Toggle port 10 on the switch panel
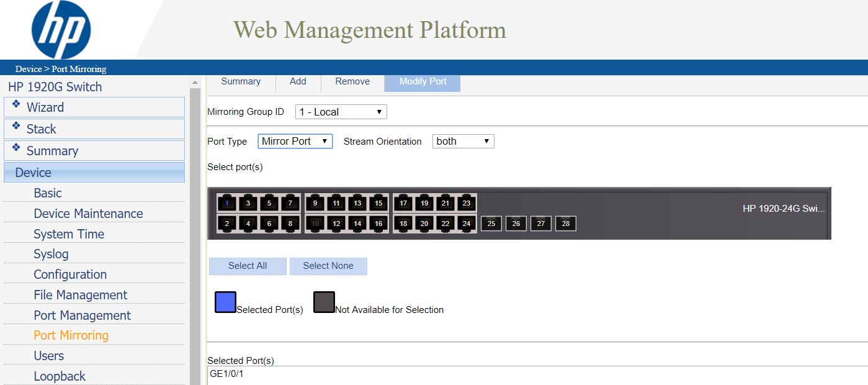 315,224
